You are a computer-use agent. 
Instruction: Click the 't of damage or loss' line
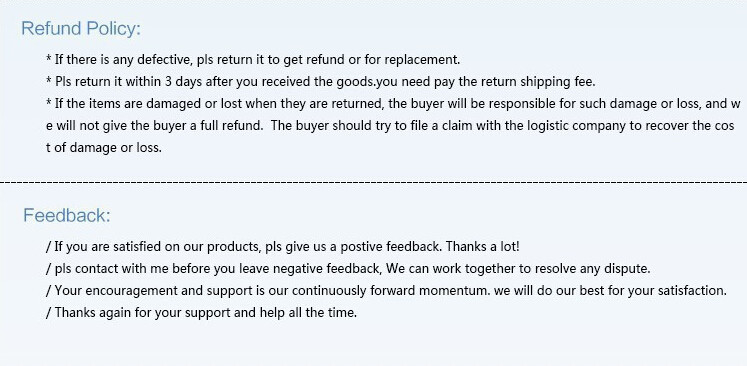104,148
